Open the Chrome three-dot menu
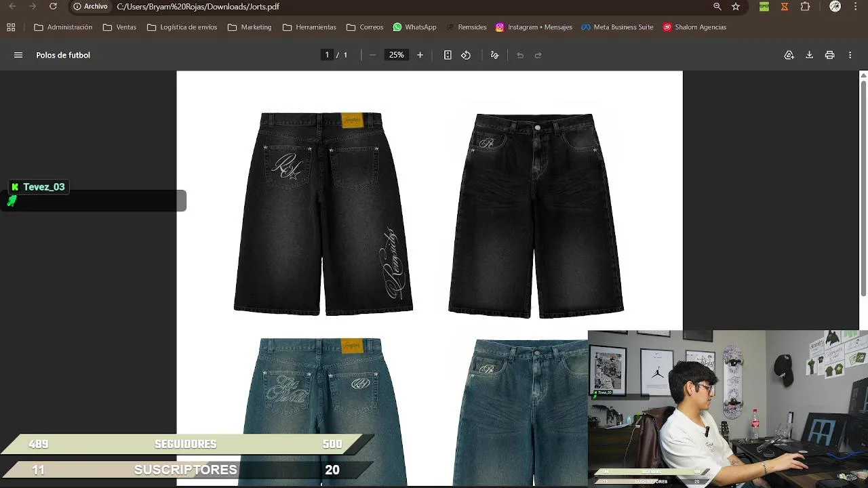Image resolution: width=868 pixels, height=488 pixels. pyautogui.click(x=856, y=6)
